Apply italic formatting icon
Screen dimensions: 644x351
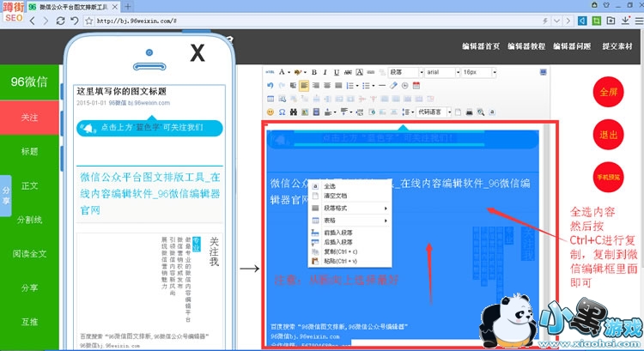(325, 72)
